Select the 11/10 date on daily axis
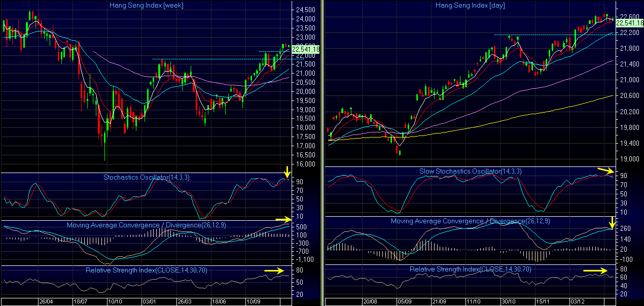The image size is (644, 306). click(x=473, y=301)
